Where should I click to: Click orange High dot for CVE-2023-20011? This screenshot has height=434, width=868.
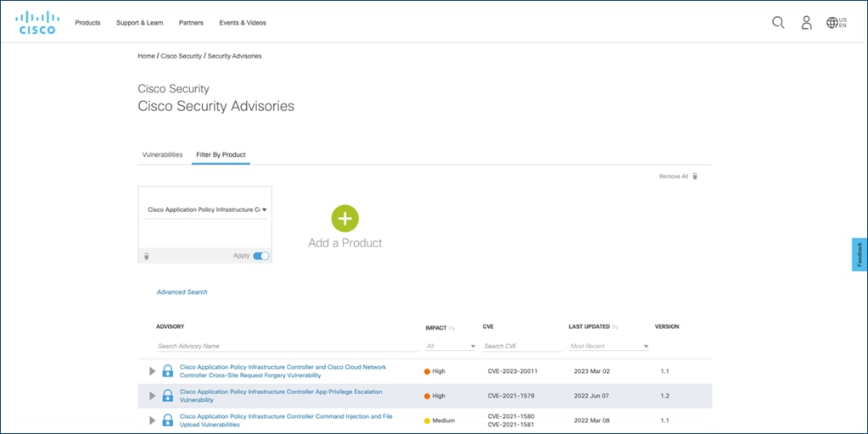click(x=427, y=371)
